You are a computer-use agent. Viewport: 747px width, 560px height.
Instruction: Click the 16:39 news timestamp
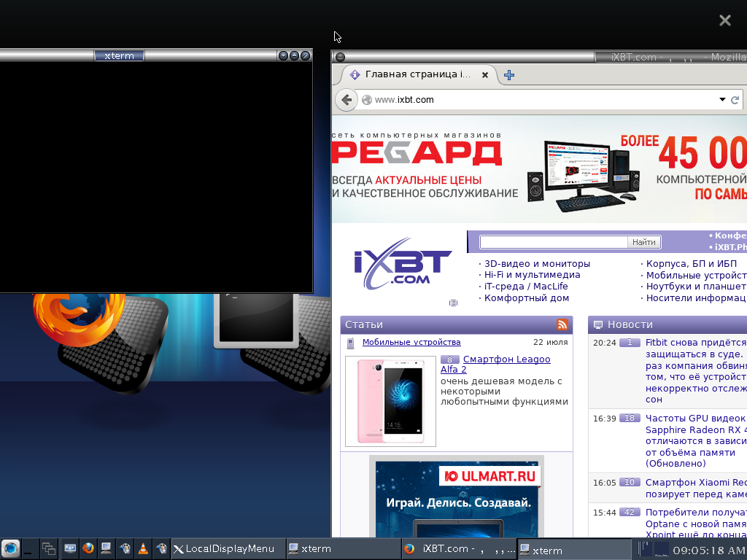[x=605, y=419]
